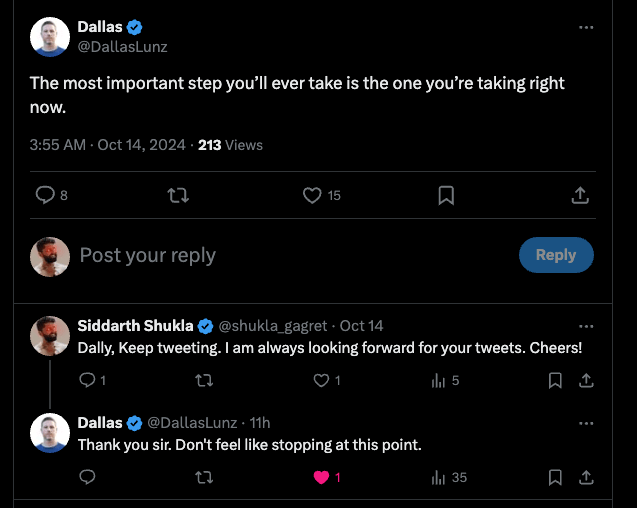The width and height of the screenshot is (637, 508).
Task: Like Siddarth Shukla's reply
Action: [321, 380]
